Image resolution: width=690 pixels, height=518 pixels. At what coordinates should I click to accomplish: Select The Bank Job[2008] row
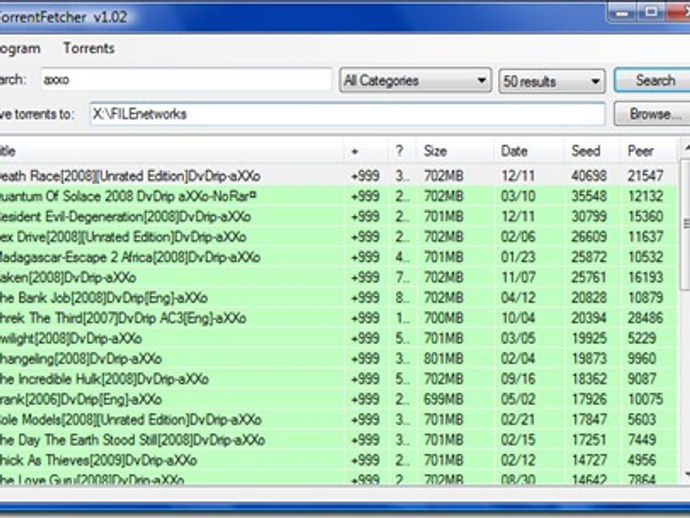(x=338, y=298)
